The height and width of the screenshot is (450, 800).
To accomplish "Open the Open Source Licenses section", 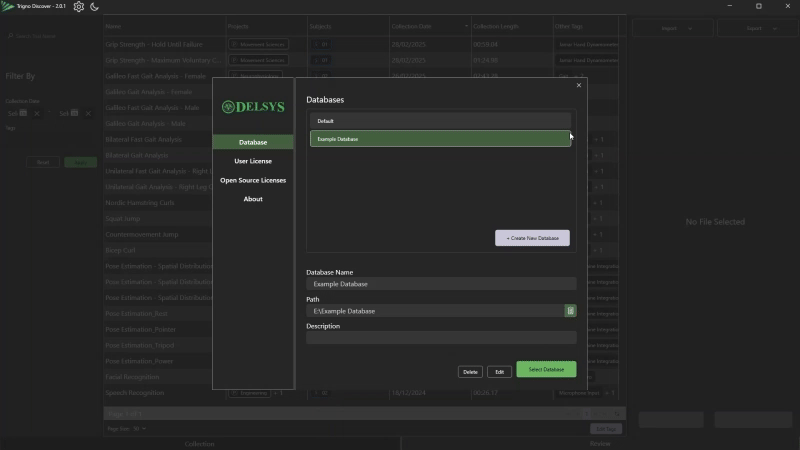I will tap(253, 180).
